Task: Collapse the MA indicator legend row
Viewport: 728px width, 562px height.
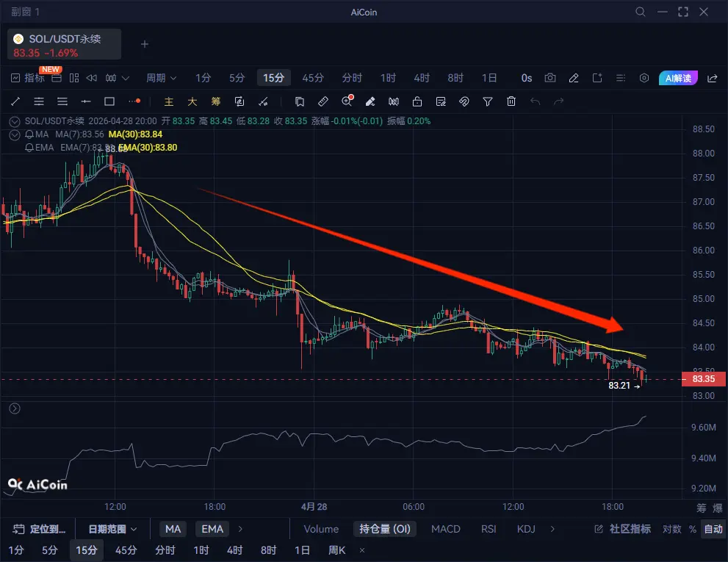Action: (15, 134)
